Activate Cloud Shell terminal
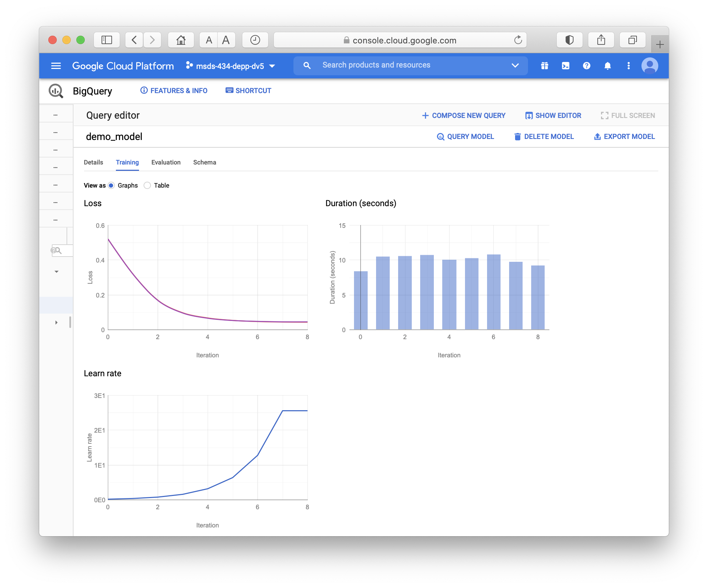 [x=566, y=65]
